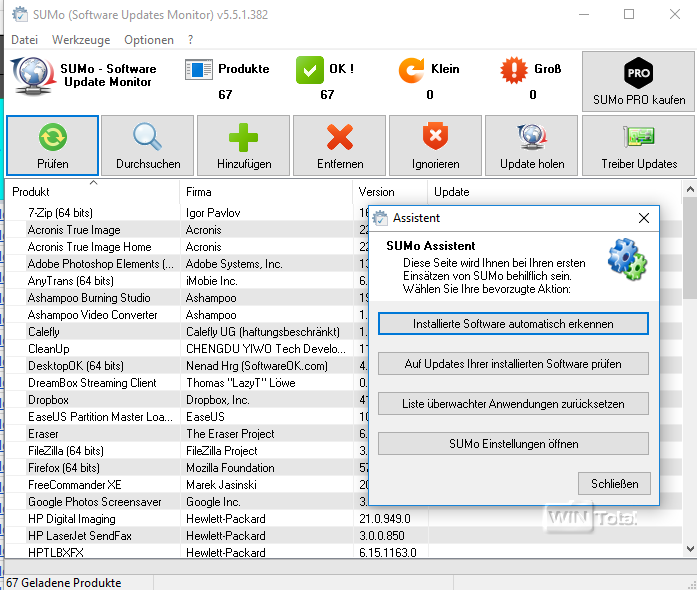The width and height of the screenshot is (697, 590).
Task: Click the SUMo PRO hexagon icon
Action: tap(639, 73)
